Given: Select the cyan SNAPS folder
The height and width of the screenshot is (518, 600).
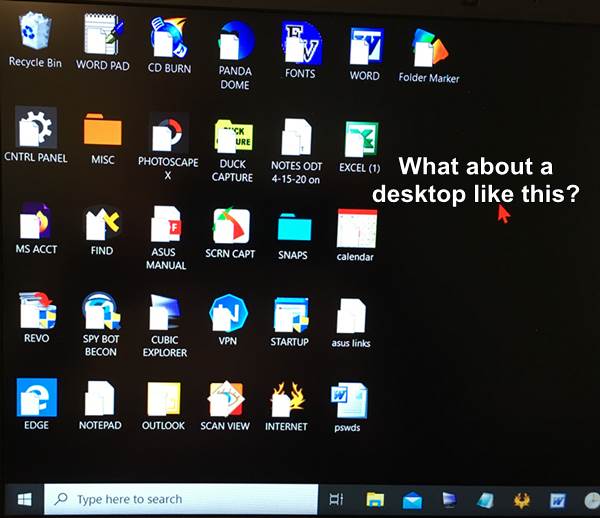Looking at the screenshot, I should click(294, 227).
